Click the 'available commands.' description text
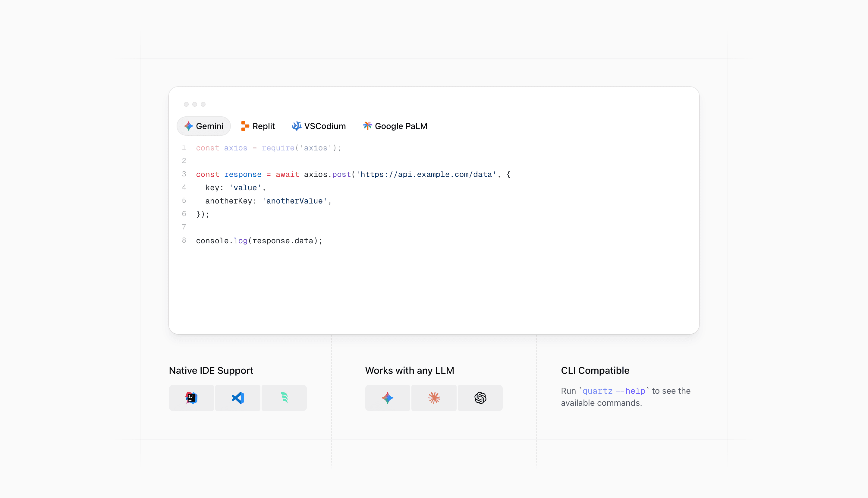The image size is (868, 498). click(x=601, y=403)
